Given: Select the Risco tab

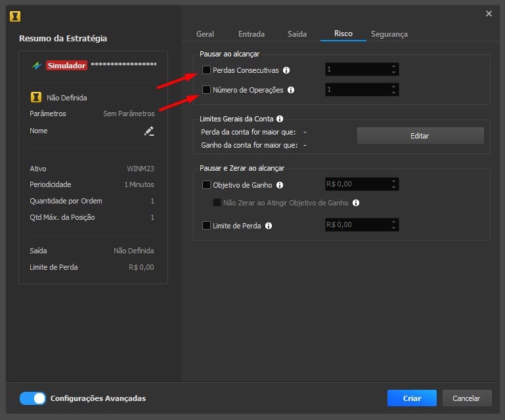Looking at the screenshot, I should [x=343, y=33].
